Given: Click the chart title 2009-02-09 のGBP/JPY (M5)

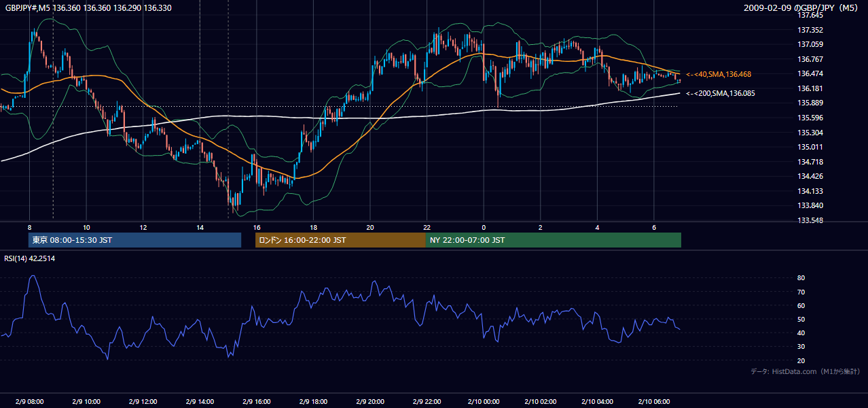Looking at the screenshot, I should pyautogui.click(x=802, y=7).
